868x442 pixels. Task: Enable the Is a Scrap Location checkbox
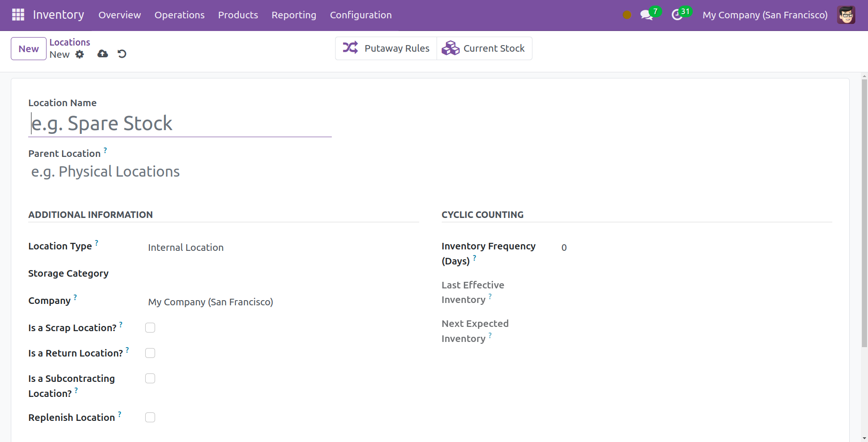pyautogui.click(x=150, y=328)
